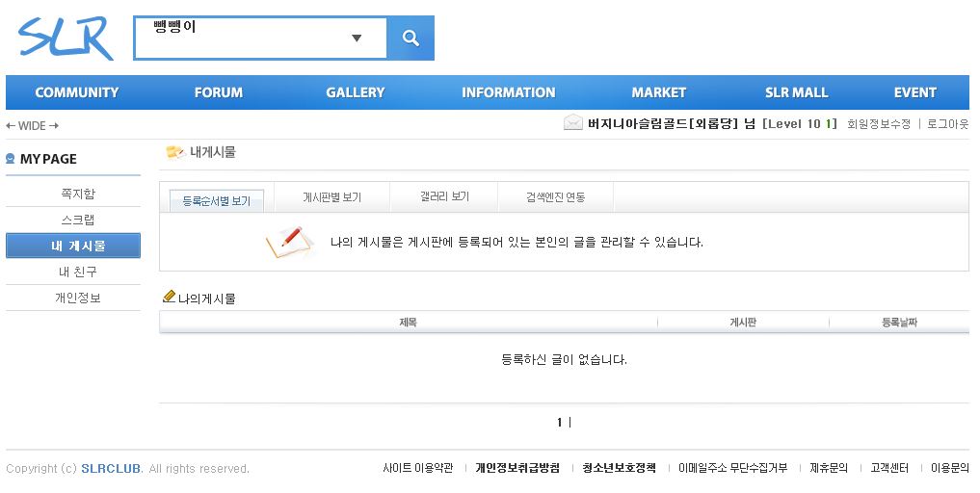Screen dimensions: 980x493
Task: Toggle the WIDE layout arrows
Action: point(33,126)
